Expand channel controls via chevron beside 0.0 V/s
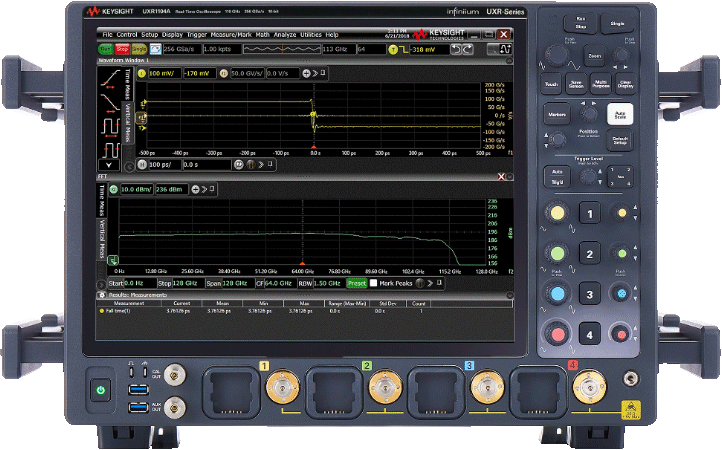The width and height of the screenshot is (722, 450). (x=315, y=73)
